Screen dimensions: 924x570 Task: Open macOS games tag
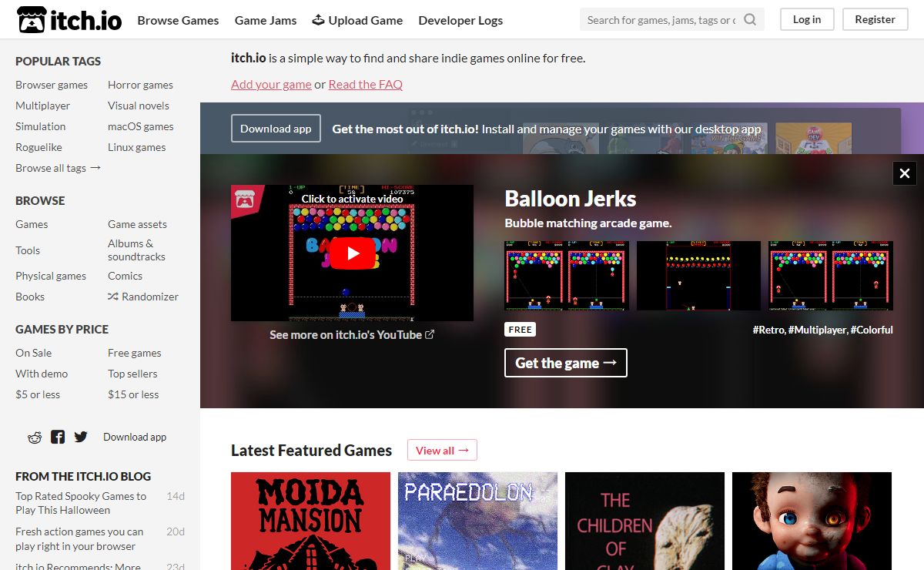tap(141, 126)
